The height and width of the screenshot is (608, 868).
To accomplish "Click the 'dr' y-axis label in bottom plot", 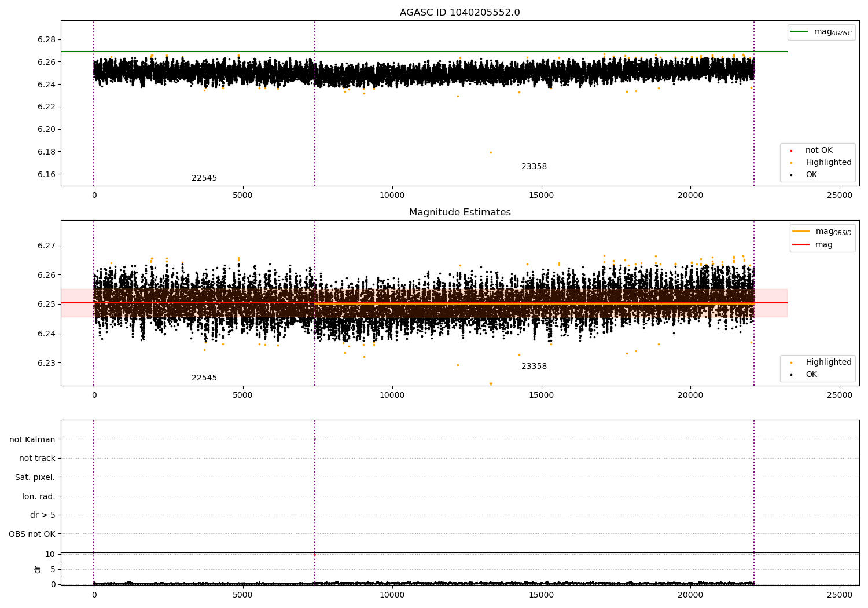I will 38,569.
